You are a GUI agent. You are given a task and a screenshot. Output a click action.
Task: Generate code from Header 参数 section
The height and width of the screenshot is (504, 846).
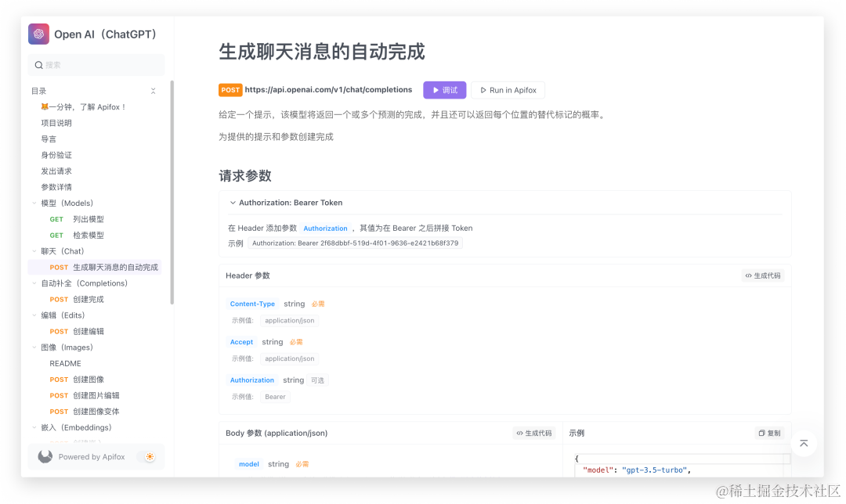click(763, 275)
